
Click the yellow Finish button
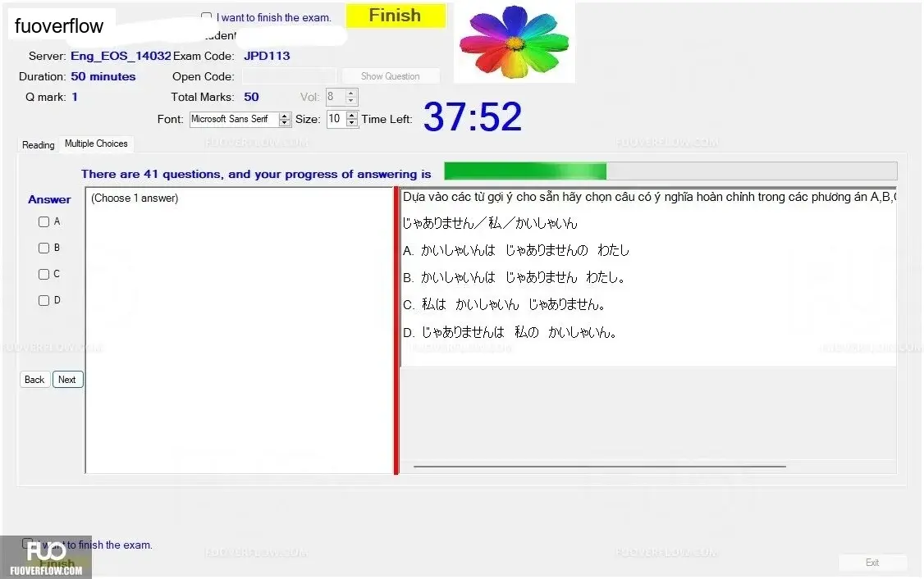(x=396, y=16)
